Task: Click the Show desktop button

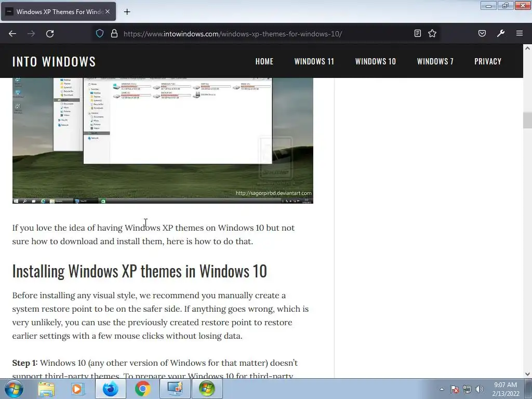Action: pos(528,389)
